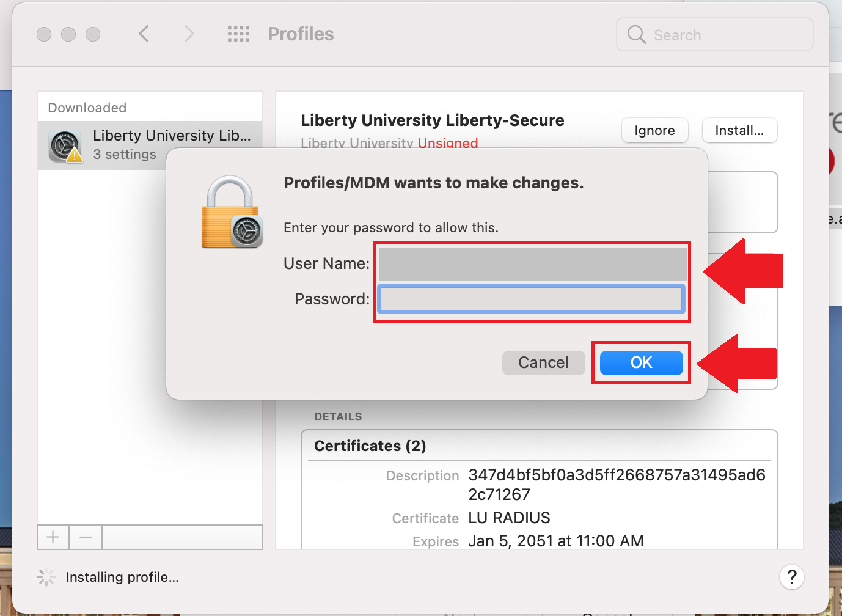Cancel the password dialog

[543, 362]
